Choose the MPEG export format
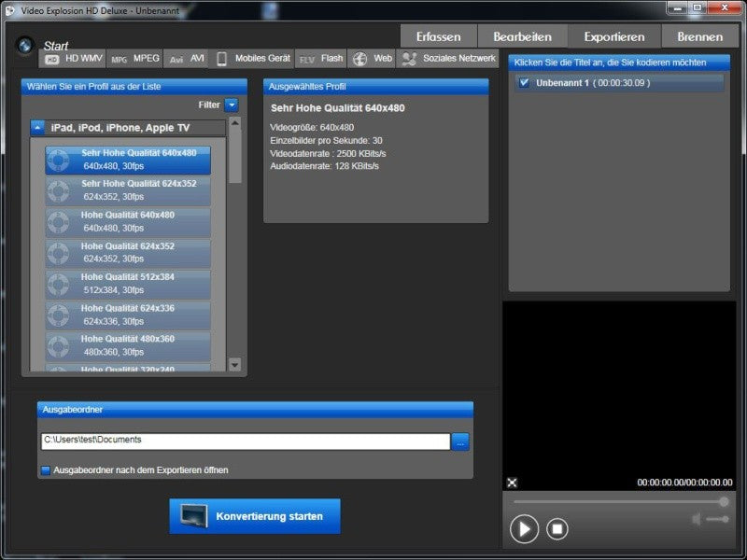The image size is (747, 560). point(134,59)
